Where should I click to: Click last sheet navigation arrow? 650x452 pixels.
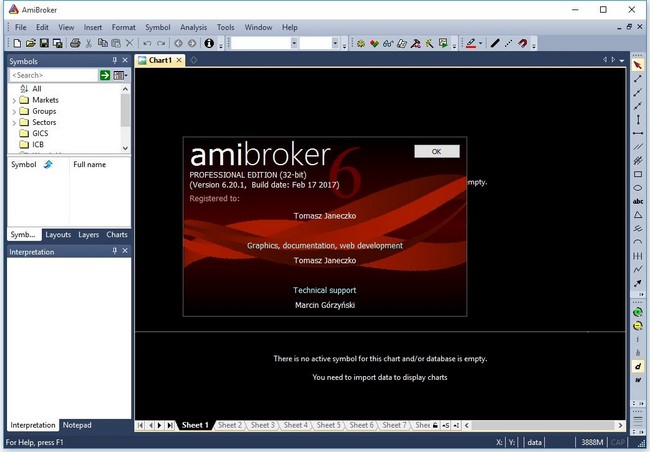point(170,425)
